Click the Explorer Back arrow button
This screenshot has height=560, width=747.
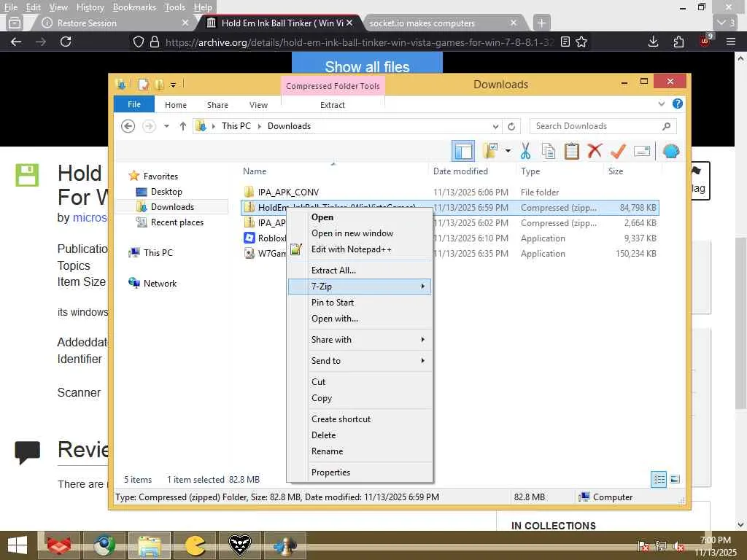[128, 126]
